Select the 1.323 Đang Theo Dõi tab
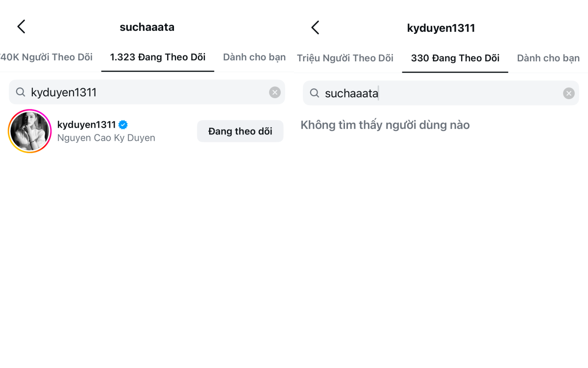This screenshot has width=588, height=368. [158, 57]
